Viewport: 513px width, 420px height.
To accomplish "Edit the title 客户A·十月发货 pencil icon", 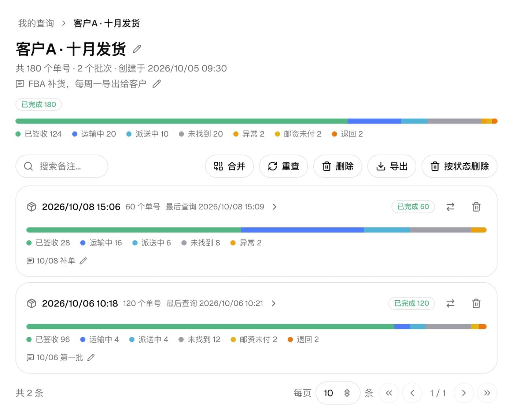I will click(x=137, y=49).
